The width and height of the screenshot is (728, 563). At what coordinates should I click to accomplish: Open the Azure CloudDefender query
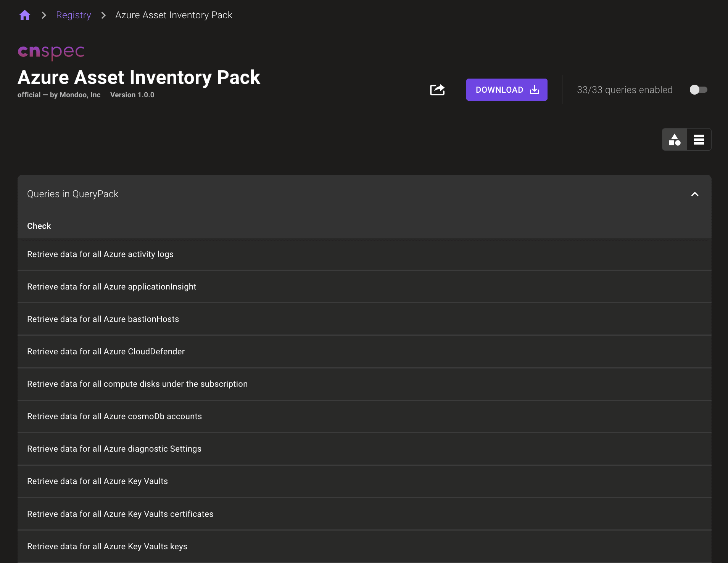pyautogui.click(x=364, y=352)
